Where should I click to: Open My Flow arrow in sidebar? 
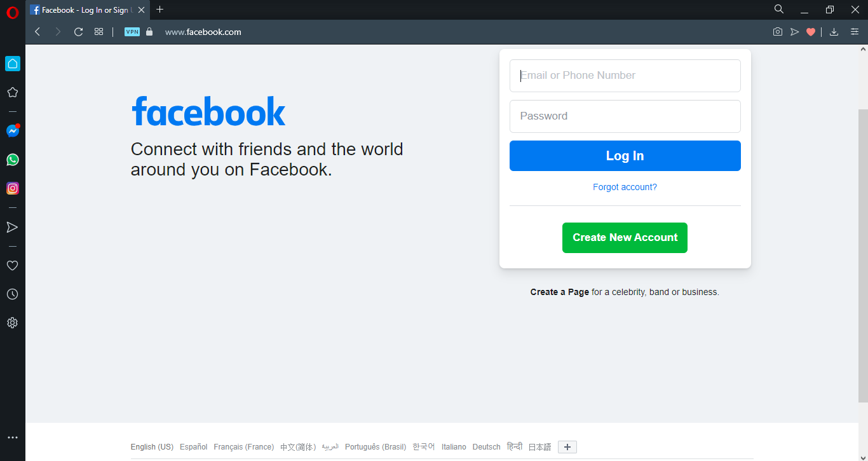click(x=12, y=227)
